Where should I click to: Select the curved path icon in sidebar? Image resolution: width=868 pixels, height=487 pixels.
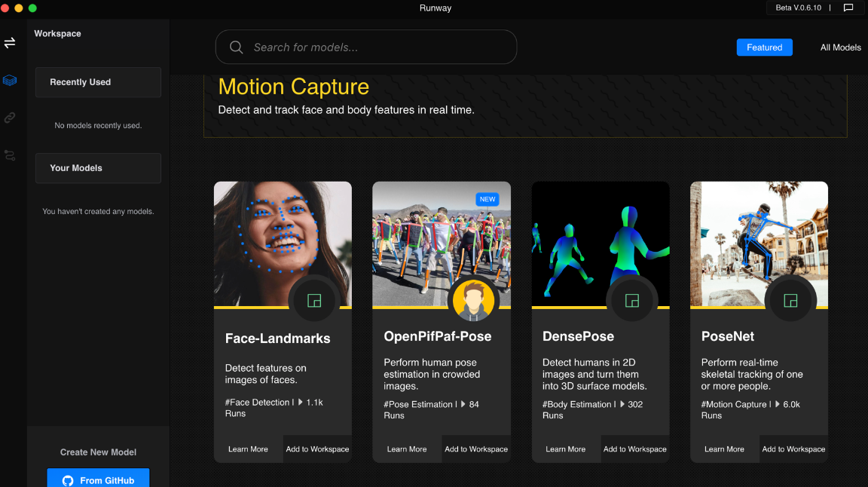pyautogui.click(x=10, y=155)
